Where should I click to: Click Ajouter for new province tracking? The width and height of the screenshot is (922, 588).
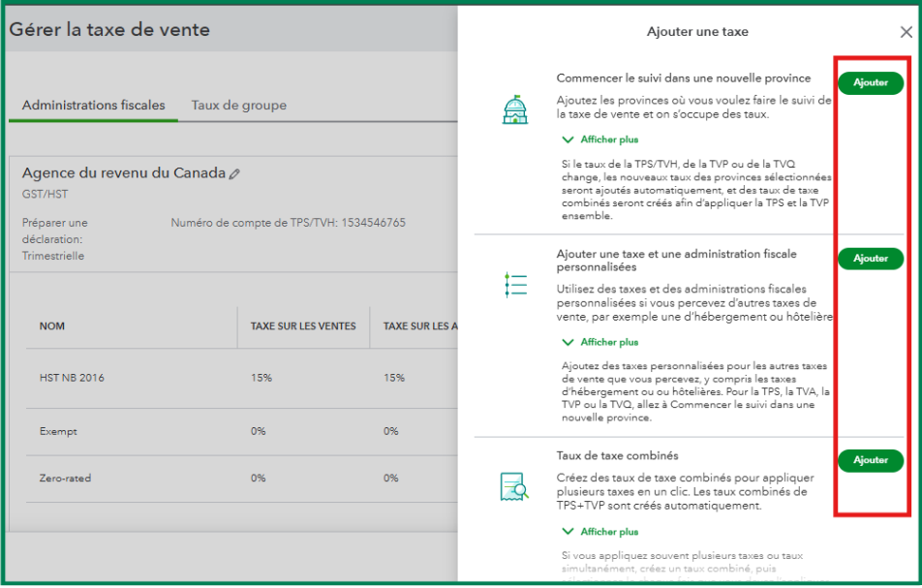tap(870, 83)
